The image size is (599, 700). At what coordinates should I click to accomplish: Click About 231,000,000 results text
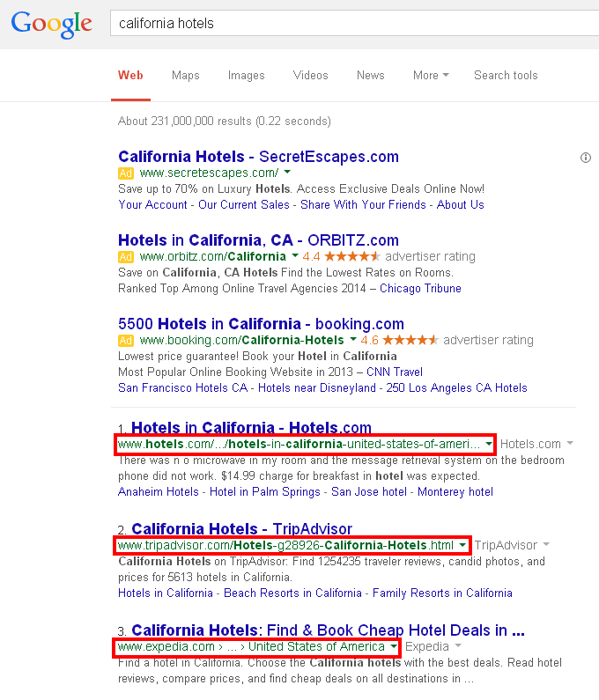click(x=225, y=121)
